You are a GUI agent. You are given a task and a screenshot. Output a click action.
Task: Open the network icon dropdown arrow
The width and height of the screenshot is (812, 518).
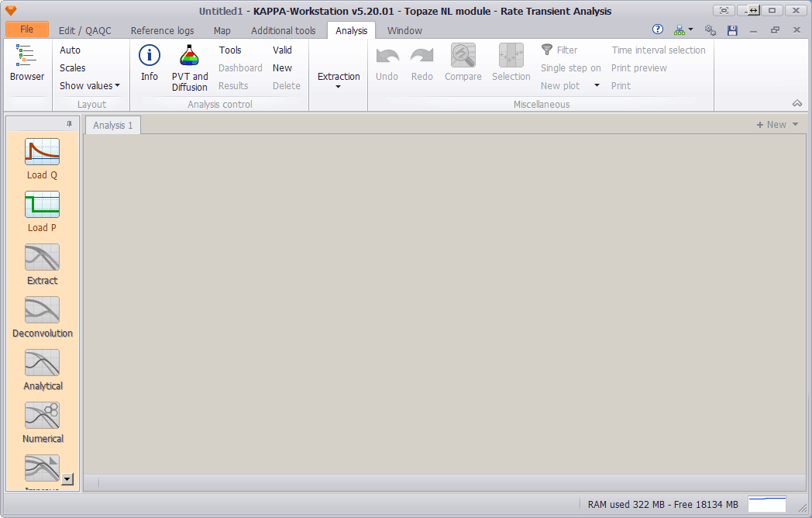click(x=691, y=29)
